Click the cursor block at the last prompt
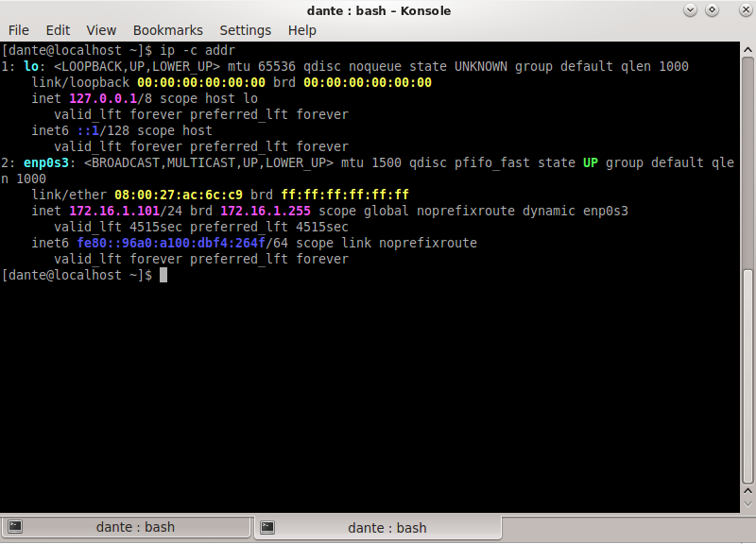 [163, 275]
